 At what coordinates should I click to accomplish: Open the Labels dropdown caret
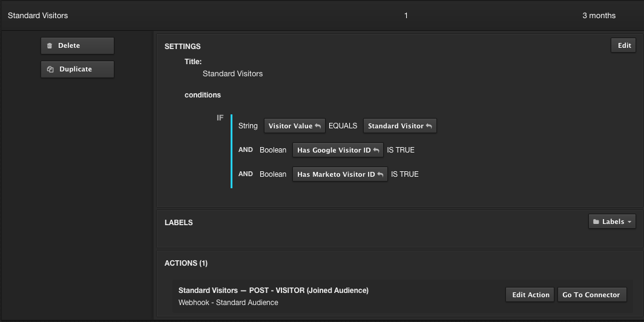(629, 222)
